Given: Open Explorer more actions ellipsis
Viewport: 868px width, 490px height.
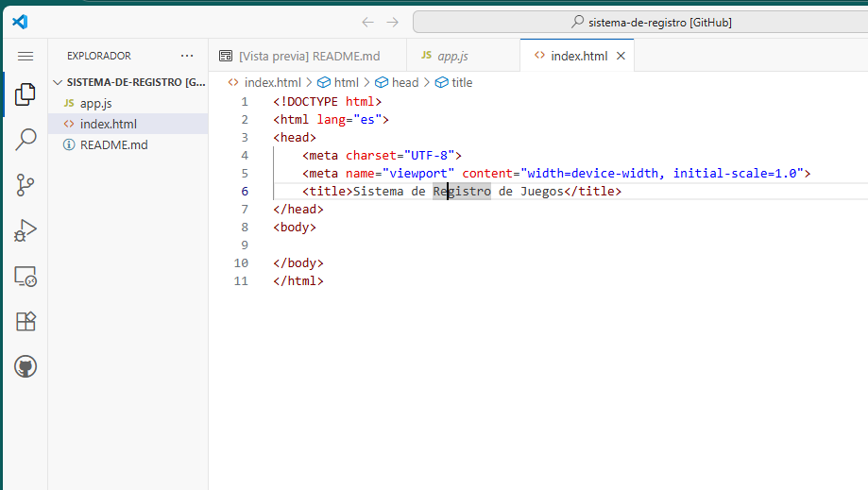Looking at the screenshot, I should pyautogui.click(x=187, y=56).
